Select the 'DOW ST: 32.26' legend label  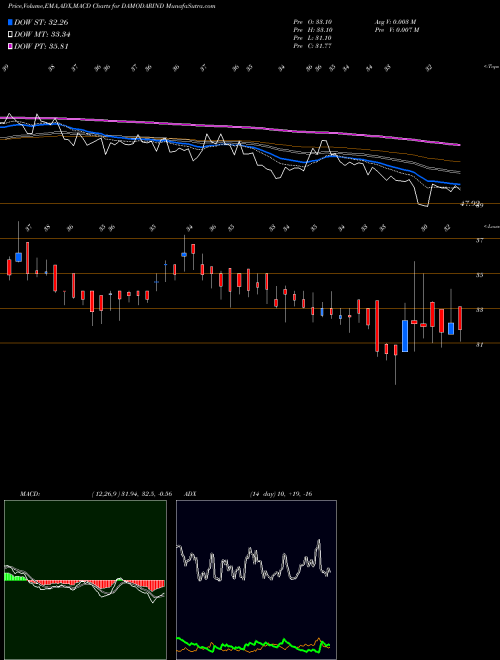click(x=41, y=22)
